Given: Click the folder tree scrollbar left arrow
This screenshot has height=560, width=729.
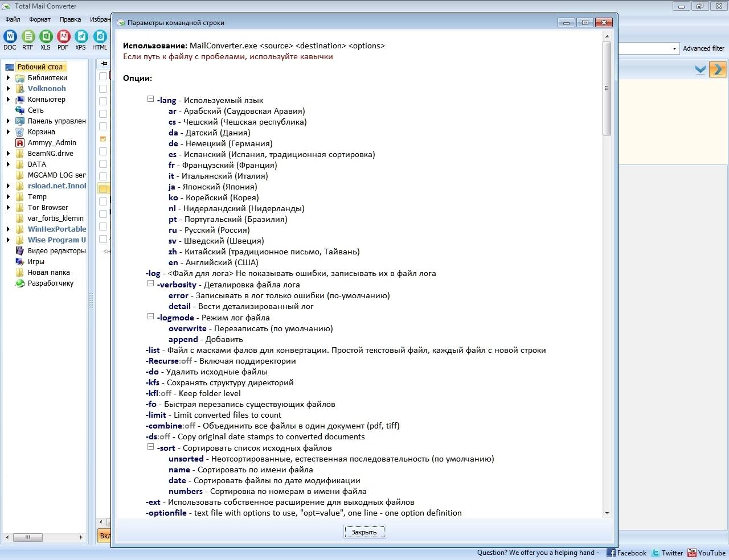Looking at the screenshot, I should pyautogui.click(x=7, y=537).
